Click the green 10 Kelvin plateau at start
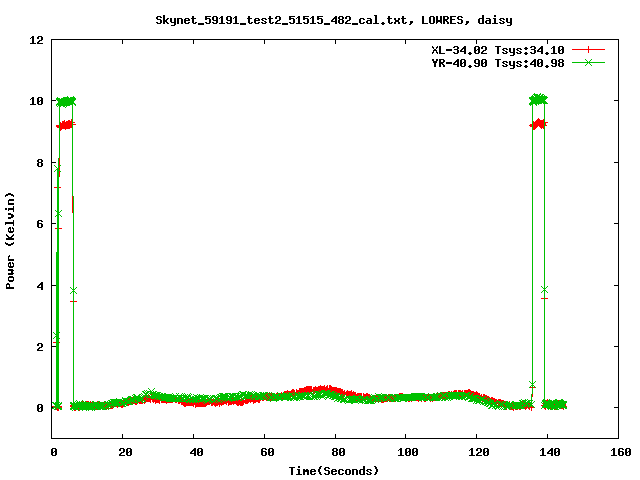Viewport: 640px width, 480px height. click(x=66, y=101)
